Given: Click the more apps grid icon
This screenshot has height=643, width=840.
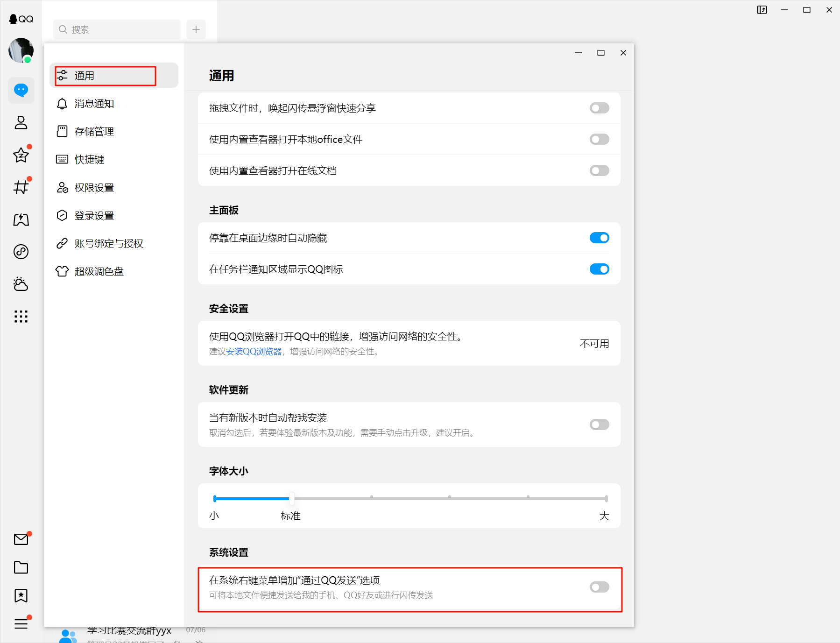Looking at the screenshot, I should click(x=21, y=317).
